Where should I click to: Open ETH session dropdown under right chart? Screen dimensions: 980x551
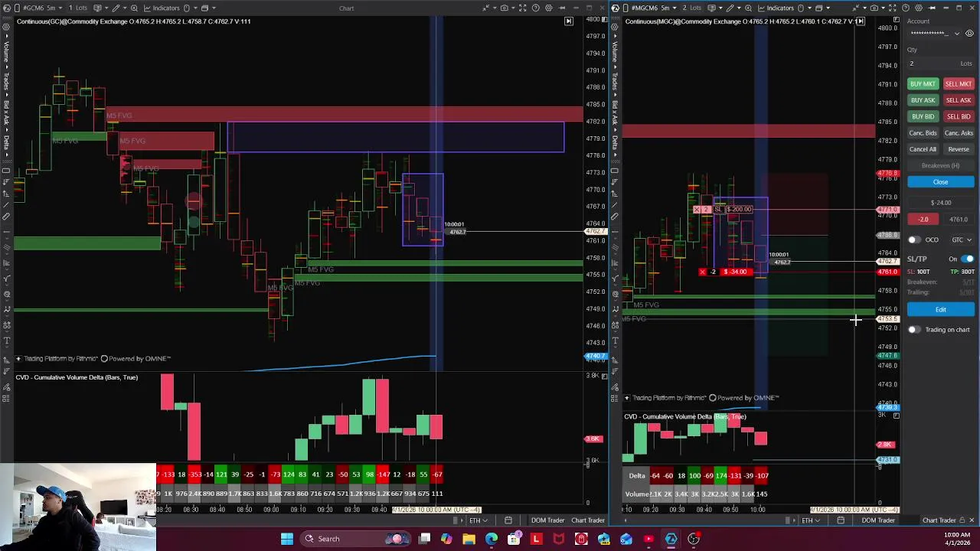tap(812, 520)
